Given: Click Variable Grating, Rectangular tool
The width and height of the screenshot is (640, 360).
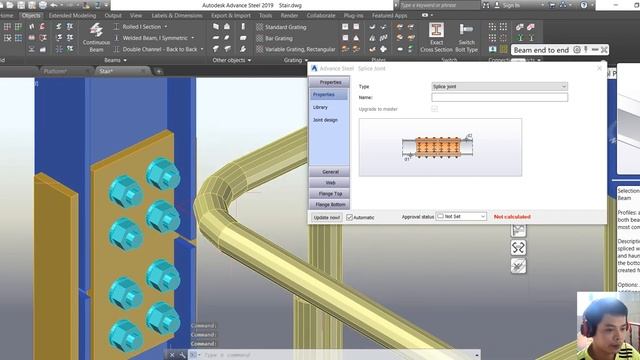Looking at the screenshot, I should tap(296, 49).
